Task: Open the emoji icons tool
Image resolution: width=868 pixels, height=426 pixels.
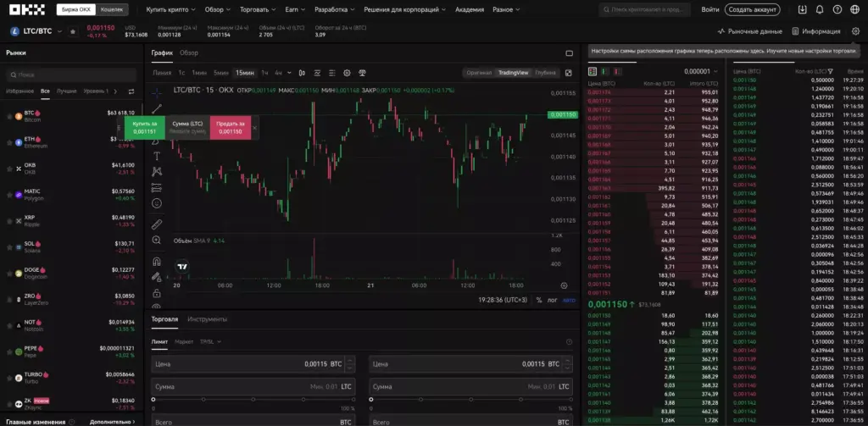Action: point(157,203)
